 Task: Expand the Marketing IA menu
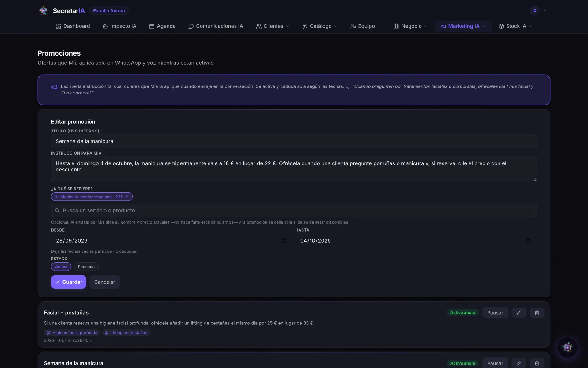point(463,26)
